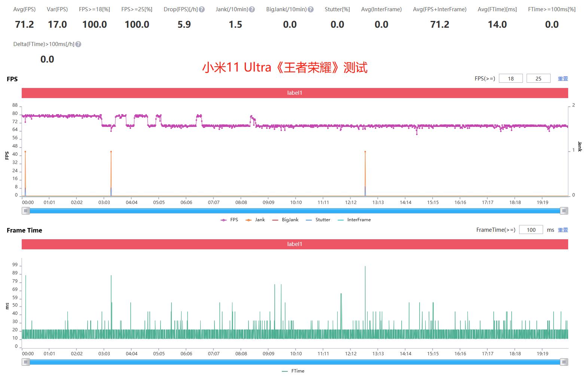
Task: Click Var(FPS) value 17.0
Action: 57,25
